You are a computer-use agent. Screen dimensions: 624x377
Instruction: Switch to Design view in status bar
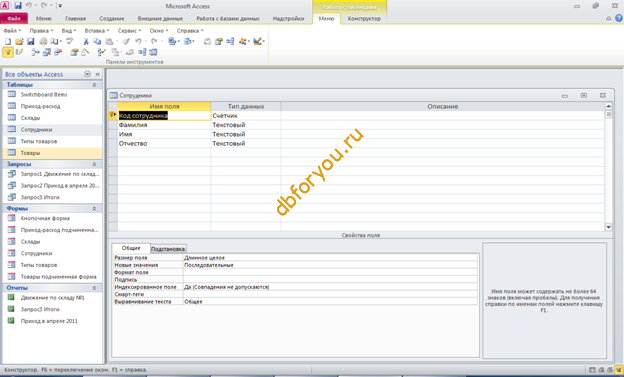618,370
